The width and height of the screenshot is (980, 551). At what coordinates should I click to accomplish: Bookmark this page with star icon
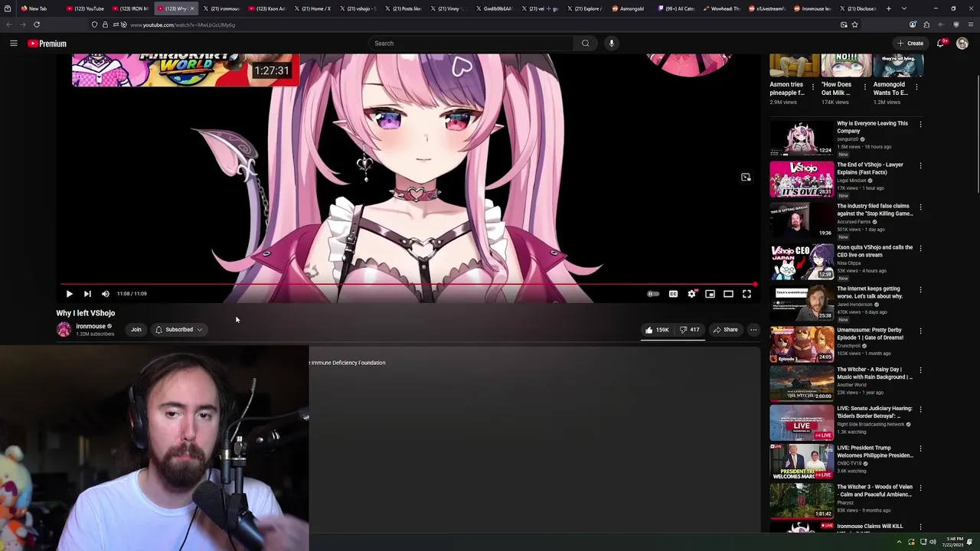[x=854, y=24]
